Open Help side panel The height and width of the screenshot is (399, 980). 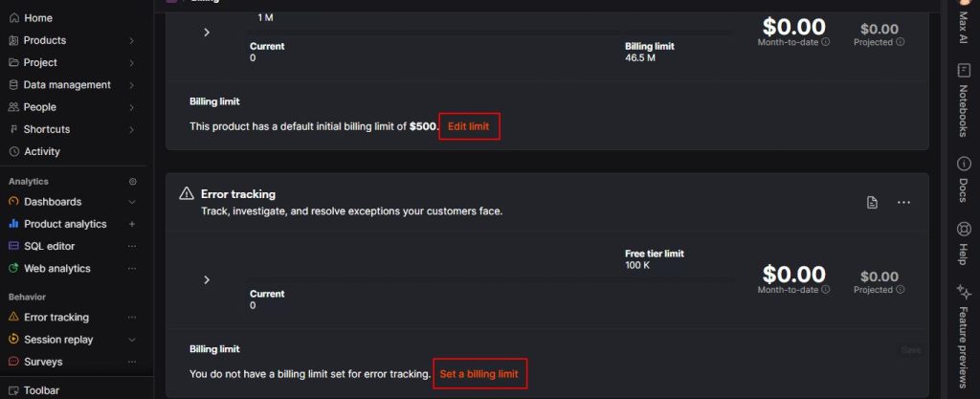963,244
